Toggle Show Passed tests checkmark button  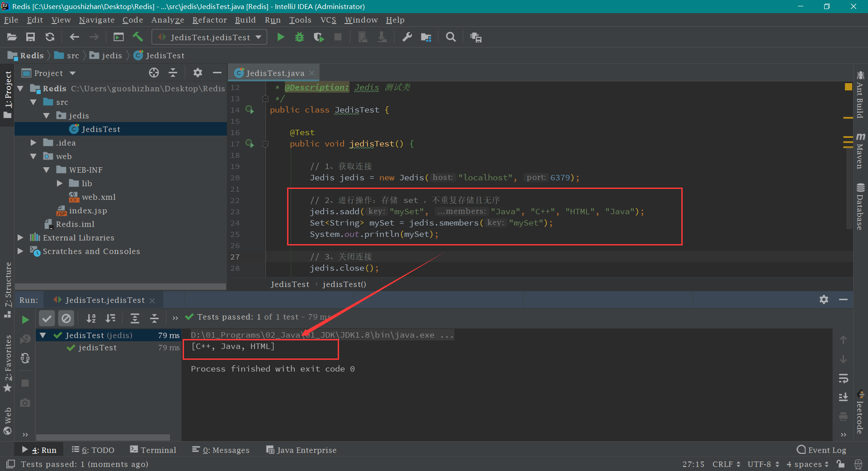[x=47, y=318]
